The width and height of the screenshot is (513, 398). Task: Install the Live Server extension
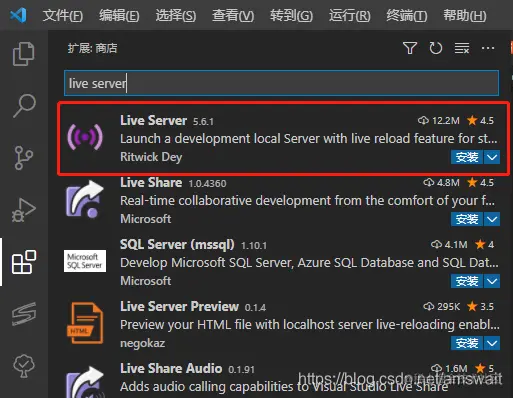pos(467,157)
